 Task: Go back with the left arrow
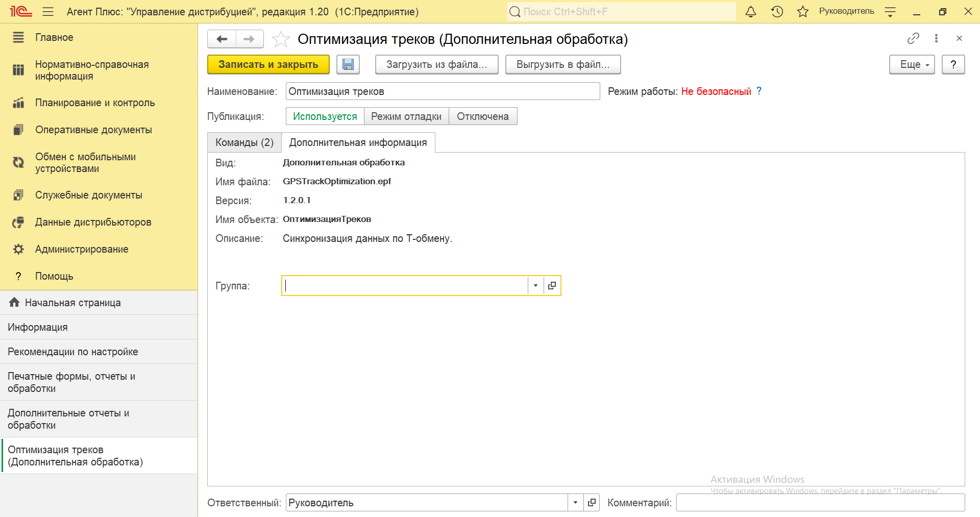pyautogui.click(x=222, y=39)
